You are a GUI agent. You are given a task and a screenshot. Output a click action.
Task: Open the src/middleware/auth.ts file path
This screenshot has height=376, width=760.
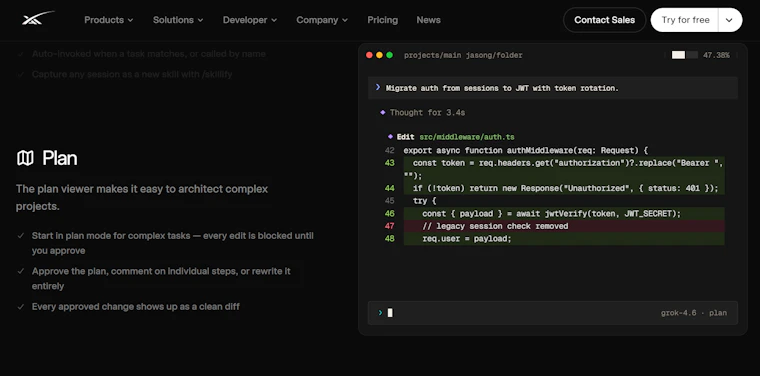467,137
